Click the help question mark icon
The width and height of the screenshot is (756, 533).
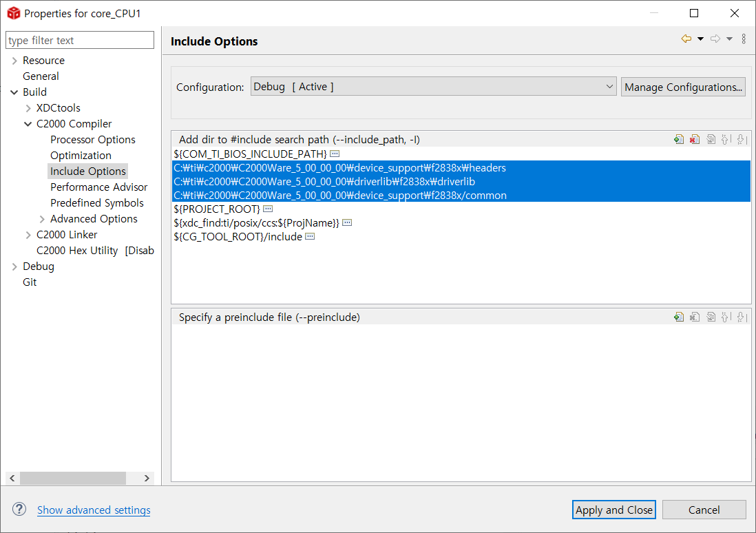(x=19, y=510)
